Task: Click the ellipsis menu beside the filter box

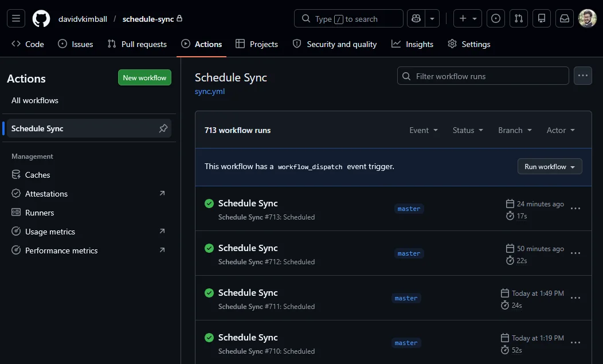Action: pos(582,75)
